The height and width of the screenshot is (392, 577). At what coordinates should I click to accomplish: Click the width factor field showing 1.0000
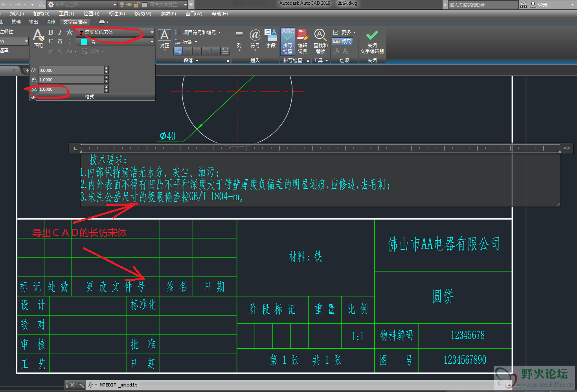(x=71, y=89)
